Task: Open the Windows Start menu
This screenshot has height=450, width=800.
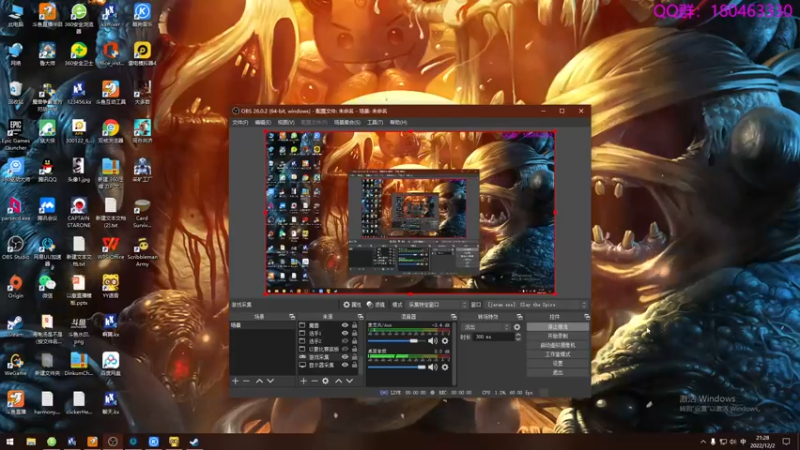Action: [10, 441]
